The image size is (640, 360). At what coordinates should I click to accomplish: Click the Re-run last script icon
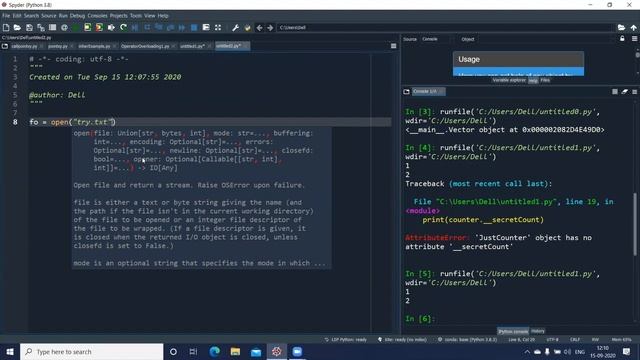click(123, 27)
